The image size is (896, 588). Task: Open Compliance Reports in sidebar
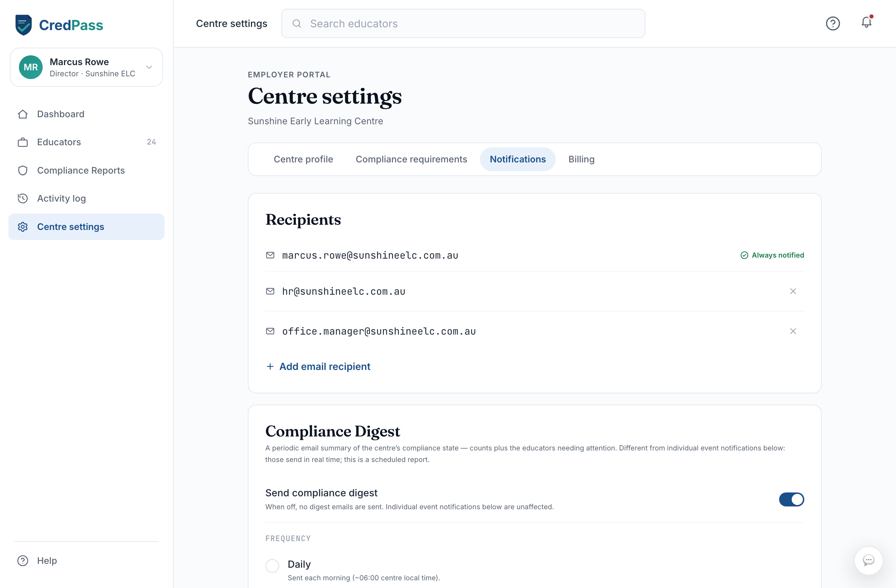(x=86, y=170)
